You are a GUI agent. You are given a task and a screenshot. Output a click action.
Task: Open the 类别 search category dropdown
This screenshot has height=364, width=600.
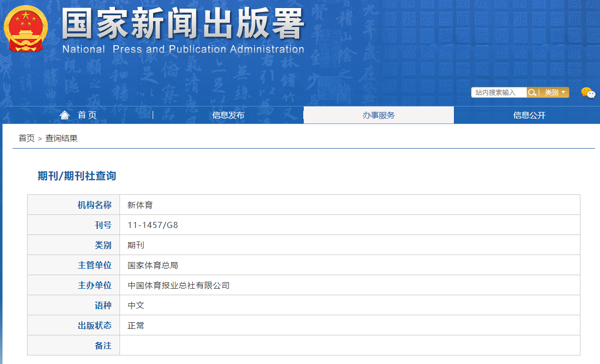click(x=554, y=92)
